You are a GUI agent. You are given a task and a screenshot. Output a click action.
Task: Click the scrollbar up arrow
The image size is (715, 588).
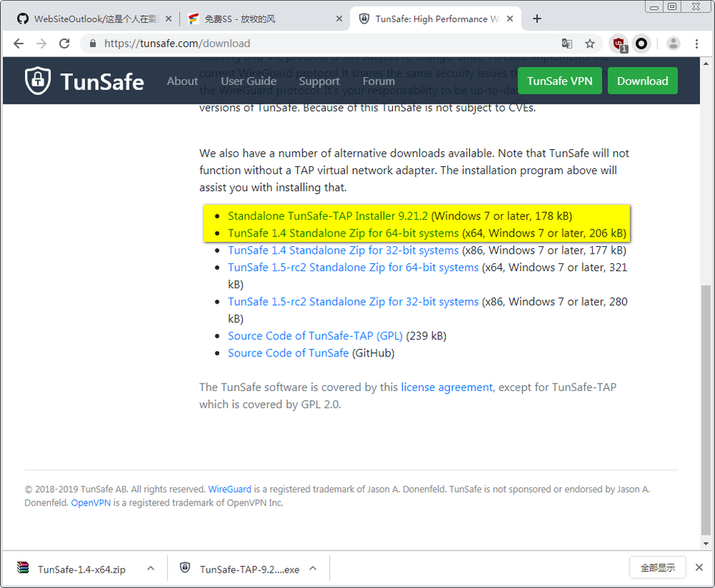point(706,63)
